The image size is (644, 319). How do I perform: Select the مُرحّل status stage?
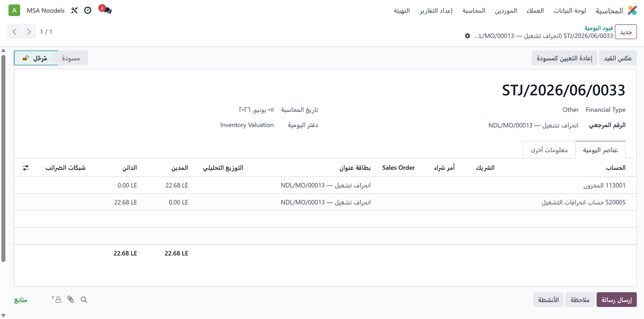tap(36, 58)
